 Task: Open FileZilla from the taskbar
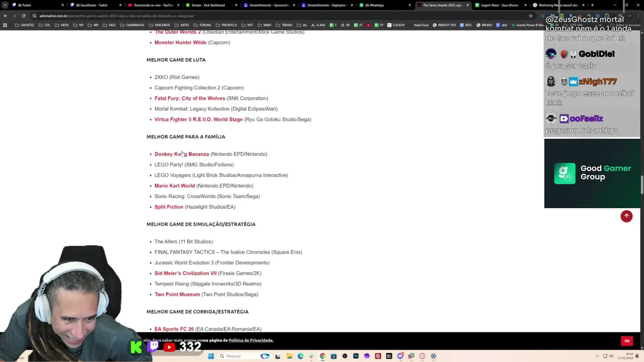point(378,356)
